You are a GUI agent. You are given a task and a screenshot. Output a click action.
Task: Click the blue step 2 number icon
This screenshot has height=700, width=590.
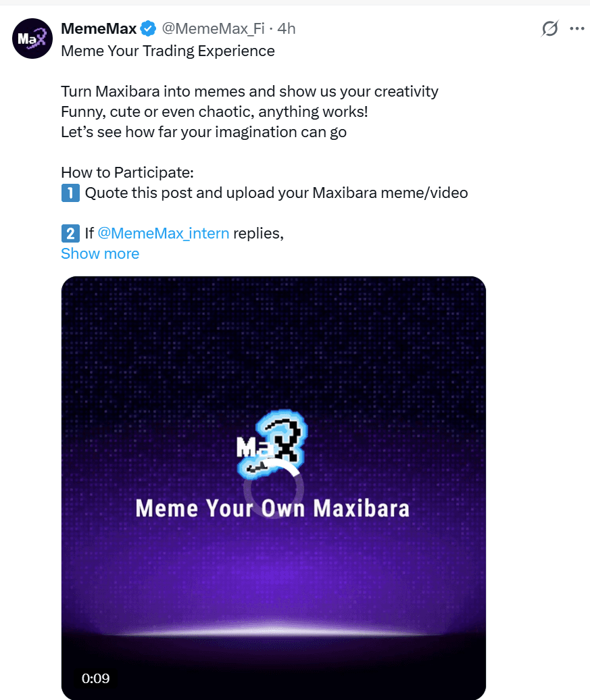tap(70, 233)
